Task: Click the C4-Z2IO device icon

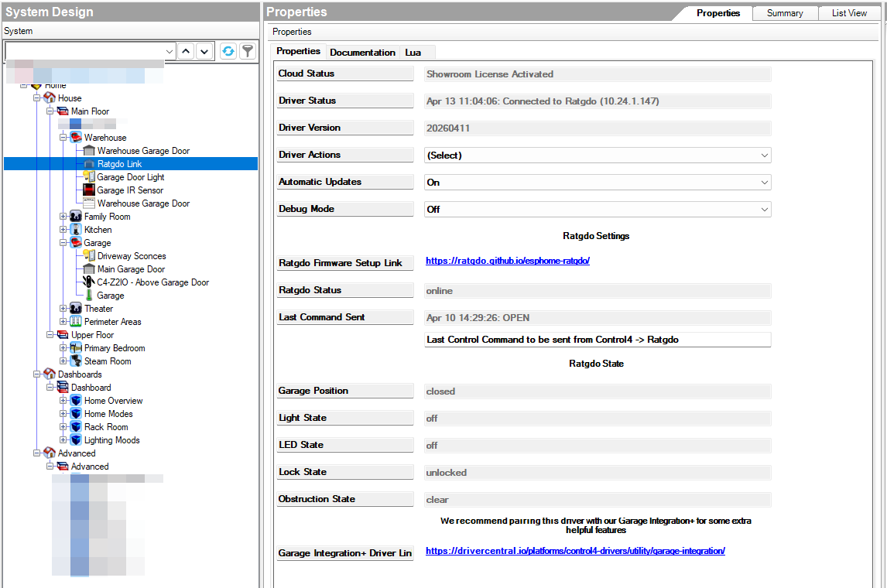Action: pyautogui.click(x=89, y=282)
